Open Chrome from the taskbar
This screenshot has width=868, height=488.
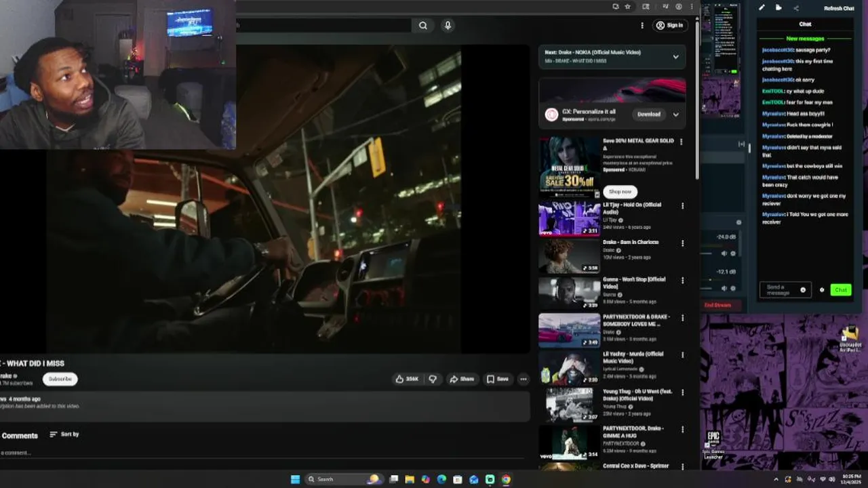[x=506, y=479]
